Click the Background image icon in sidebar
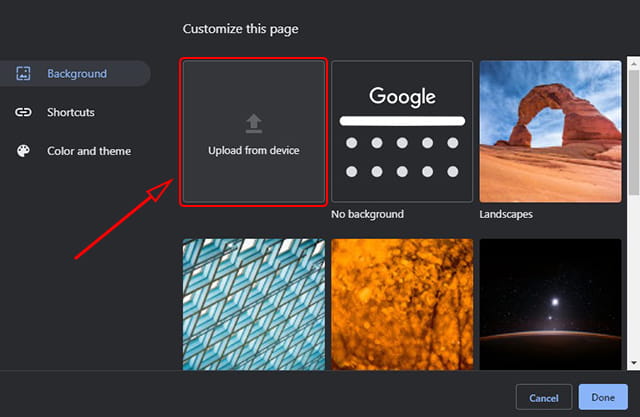 coord(24,74)
